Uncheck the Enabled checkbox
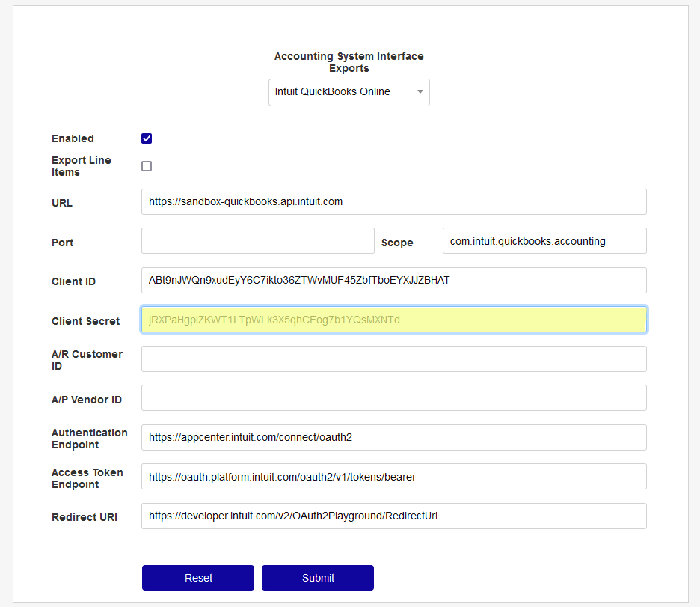Image resolution: width=700 pixels, height=607 pixels. pos(147,138)
